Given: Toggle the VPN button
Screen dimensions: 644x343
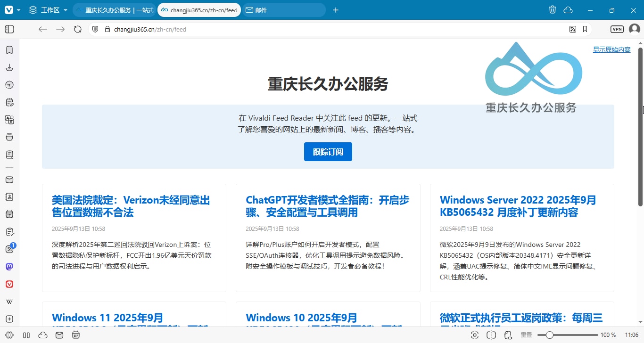Looking at the screenshot, I should pos(617,29).
